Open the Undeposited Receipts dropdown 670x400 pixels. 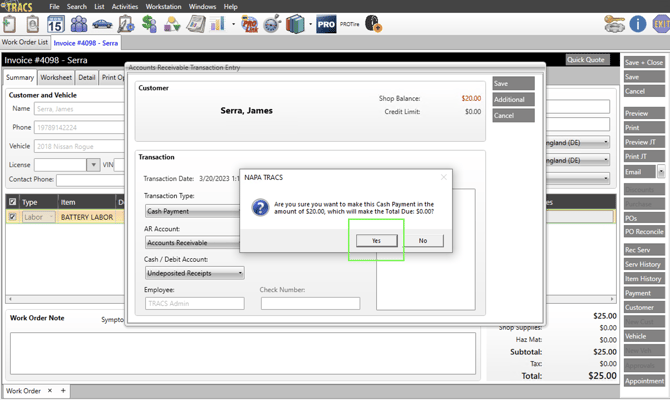click(x=195, y=273)
